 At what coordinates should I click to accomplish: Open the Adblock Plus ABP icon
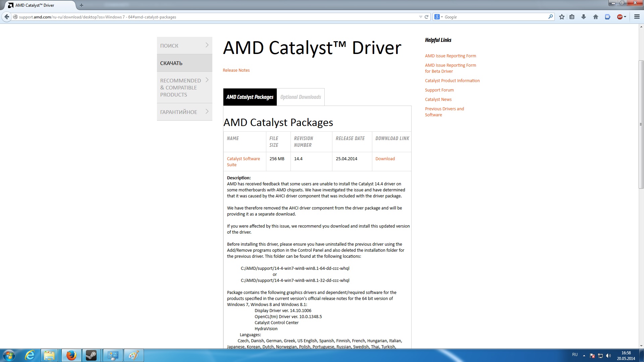click(620, 17)
